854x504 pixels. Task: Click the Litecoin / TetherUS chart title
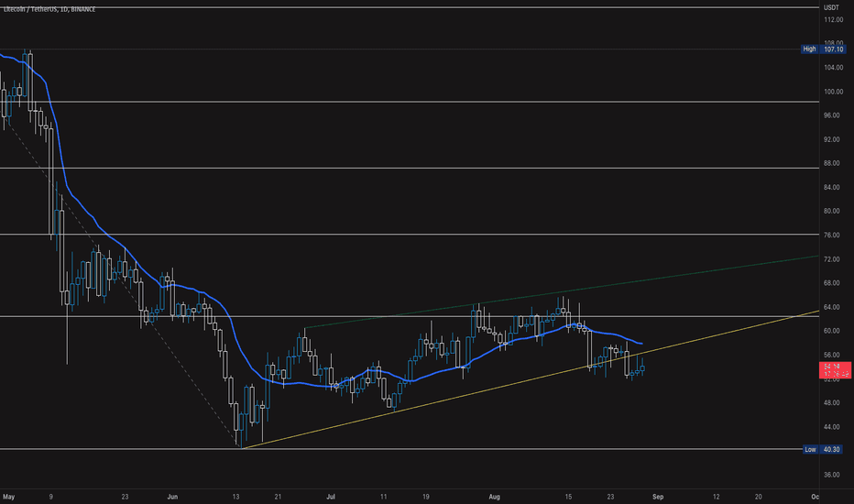point(49,10)
